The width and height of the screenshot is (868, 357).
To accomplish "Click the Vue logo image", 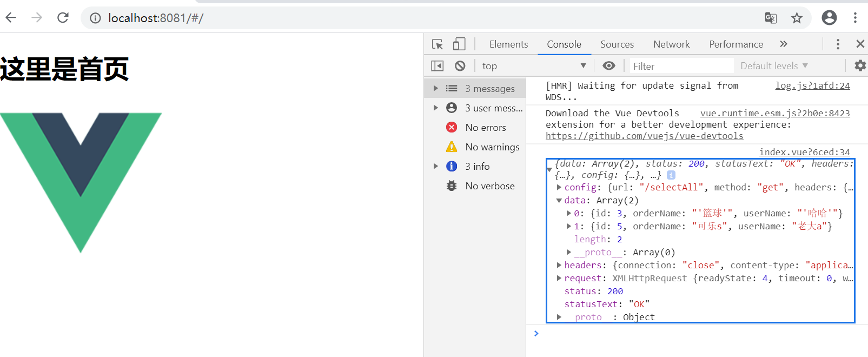I will tap(81, 183).
